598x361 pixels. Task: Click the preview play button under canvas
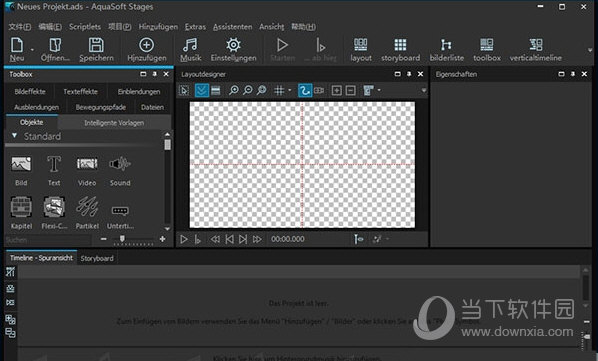tap(184, 239)
